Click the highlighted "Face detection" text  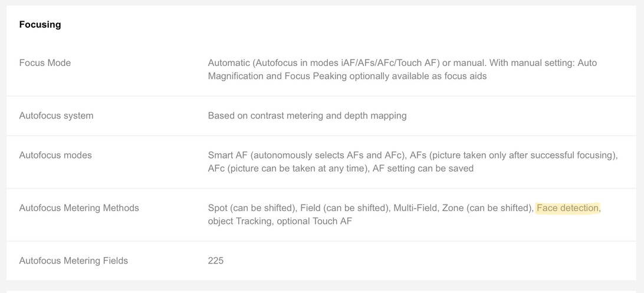567,208
